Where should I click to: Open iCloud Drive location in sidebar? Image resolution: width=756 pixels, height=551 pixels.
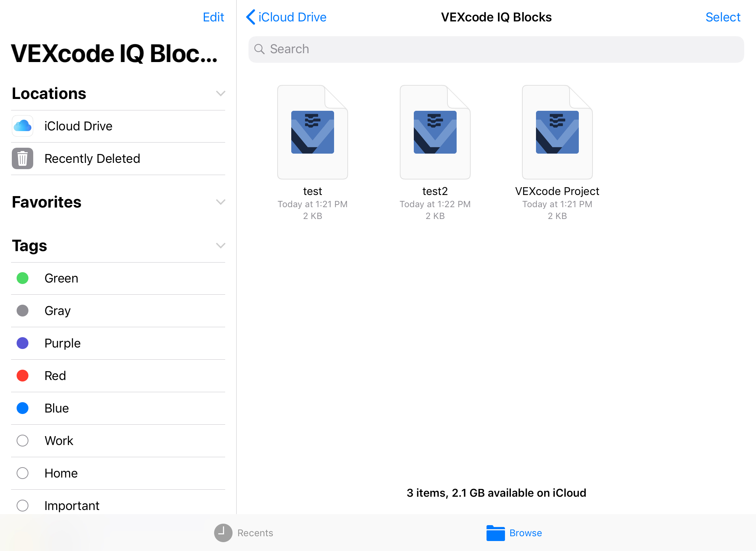tap(118, 126)
